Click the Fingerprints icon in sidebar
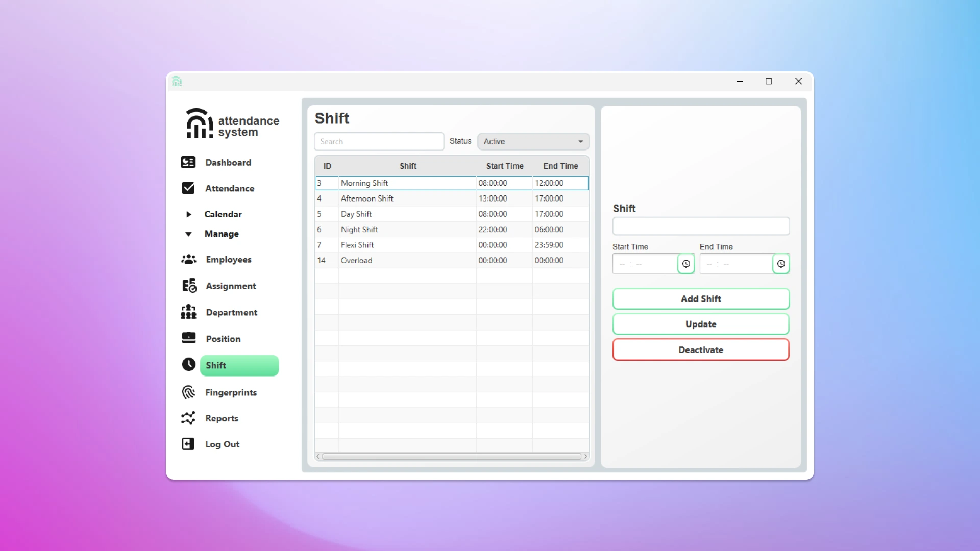 [x=188, y=392]
